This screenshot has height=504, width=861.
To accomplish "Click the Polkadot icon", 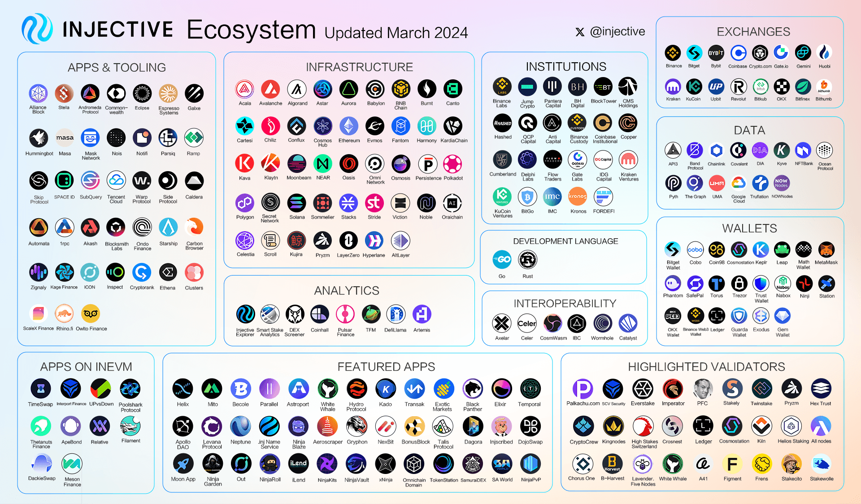I will pyautogui.click(x=452, y=164).
